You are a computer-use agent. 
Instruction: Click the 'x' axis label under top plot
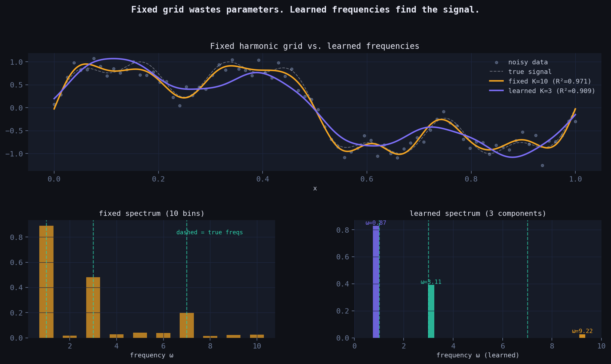coord(315,188)
